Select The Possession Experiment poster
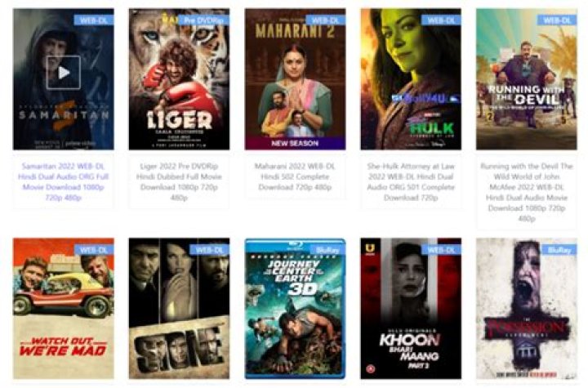 (527, 309)
